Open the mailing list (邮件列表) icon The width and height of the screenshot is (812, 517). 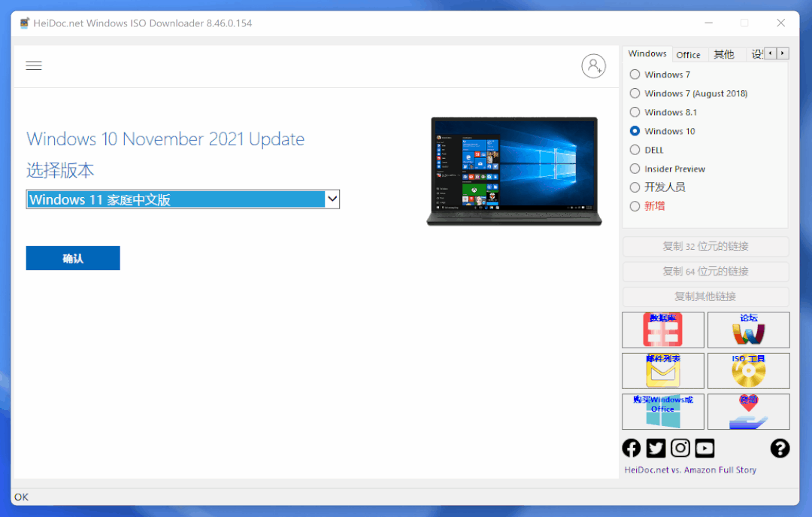tap(663, 371)
